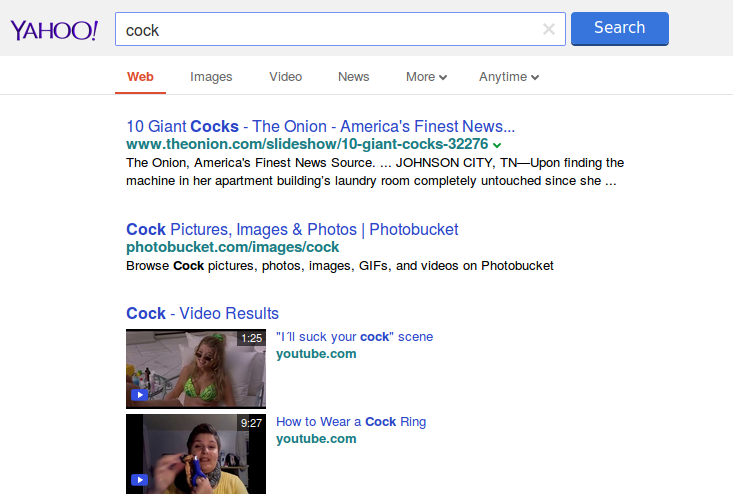
Task: Open the Video Results heading link
Action: (202, 313)
